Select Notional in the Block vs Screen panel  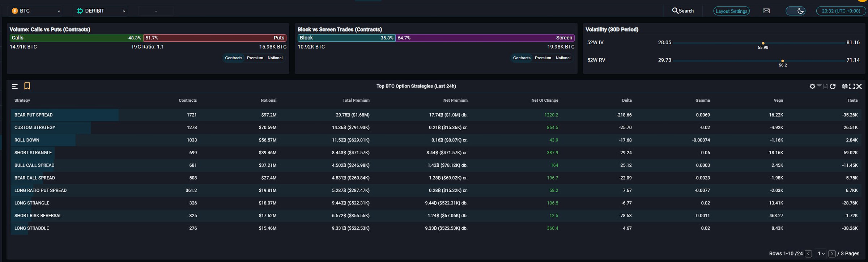563,58
